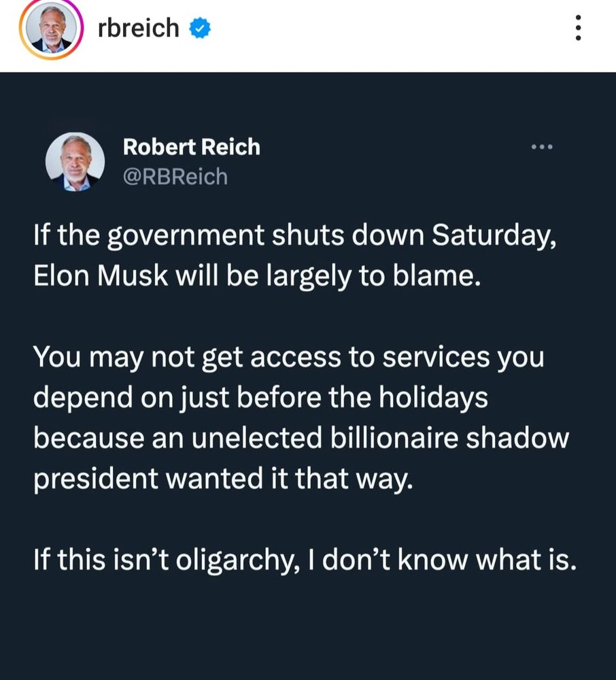Viewport: 616px width, 680px height.
Task: Tap the line president wanted it that way
Action: [222, 478]
